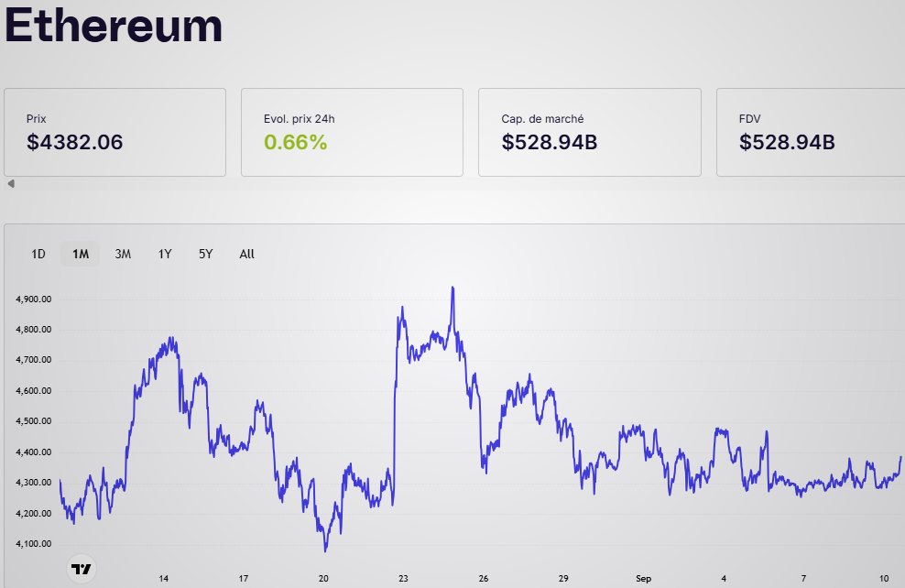Click the TradingView logo icon
The image size is (905, 588).
point(82,569)
